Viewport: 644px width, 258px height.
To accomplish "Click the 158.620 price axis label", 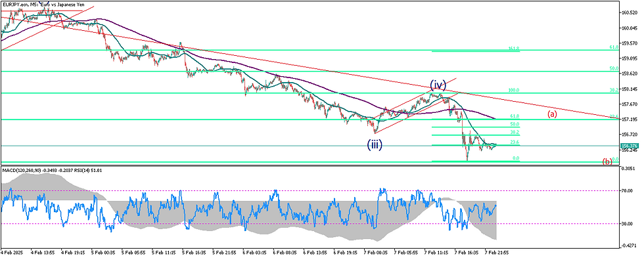I will pyautogui.click(x=630, y=74).
